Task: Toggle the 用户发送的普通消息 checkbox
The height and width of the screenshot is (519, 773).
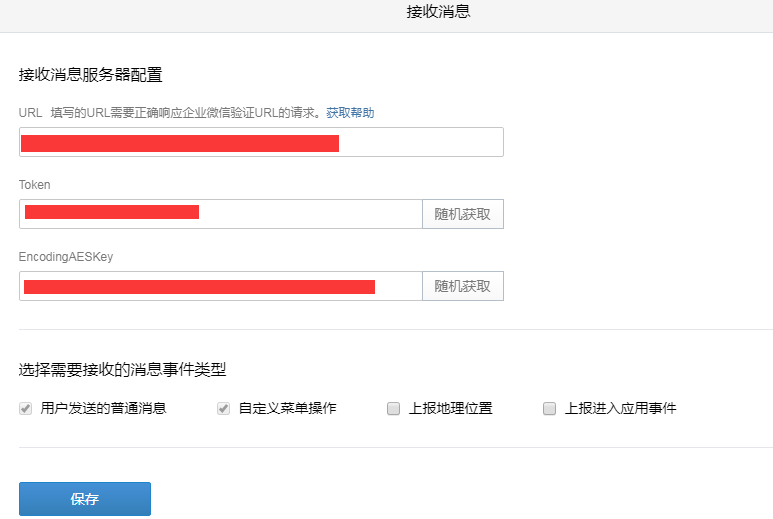Action: tap(26, 409)
